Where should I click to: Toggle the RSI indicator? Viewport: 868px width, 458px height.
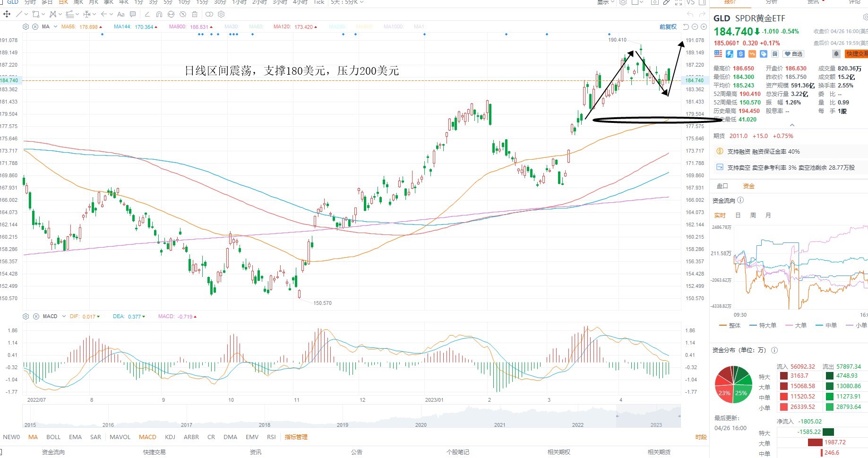point(271,437)
